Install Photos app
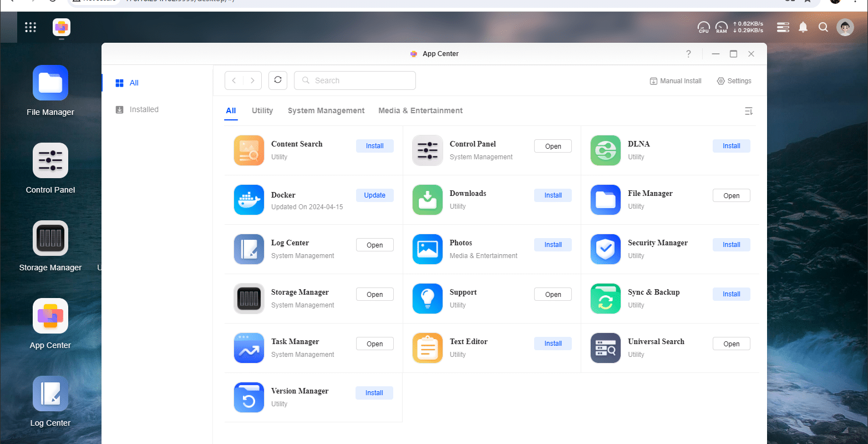The height and width of the screenshot is (444, 868). coord(553,245)
